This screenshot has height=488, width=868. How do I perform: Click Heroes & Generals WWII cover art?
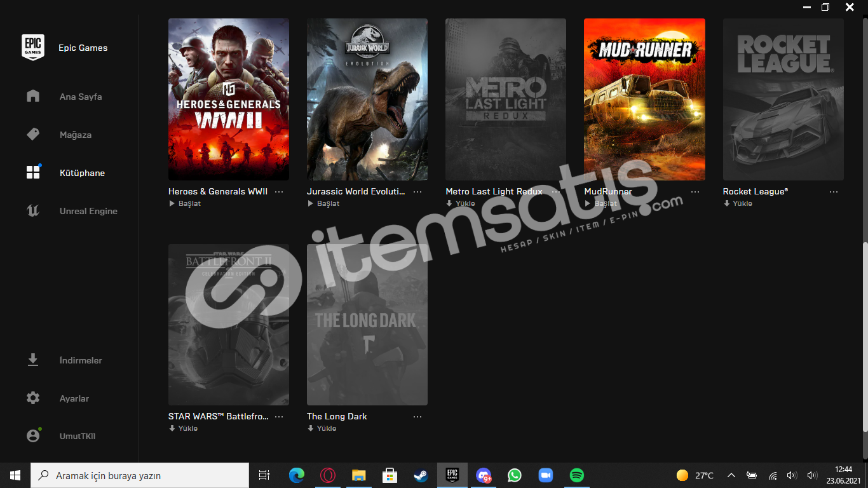coord(229,99)
